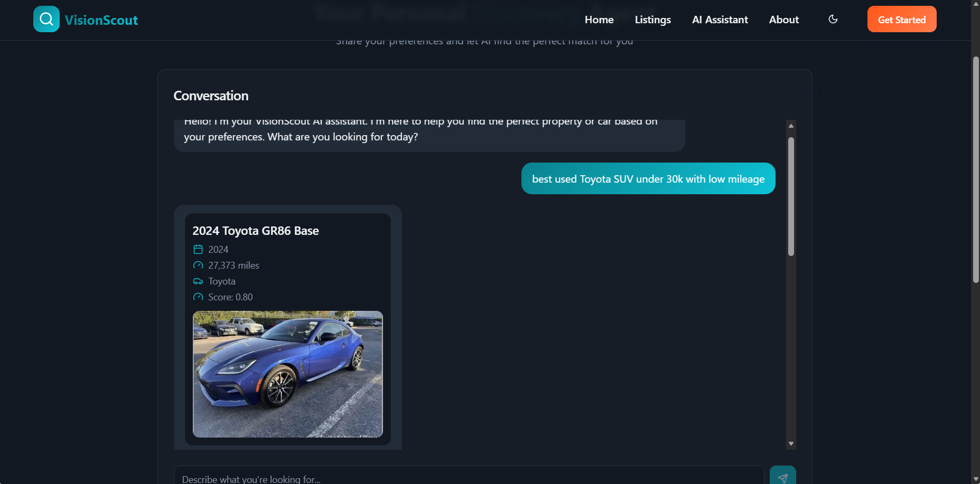Click the Get Started button
Image resolution: width=980 pixels, height=484 pixels.
point(902,19)
